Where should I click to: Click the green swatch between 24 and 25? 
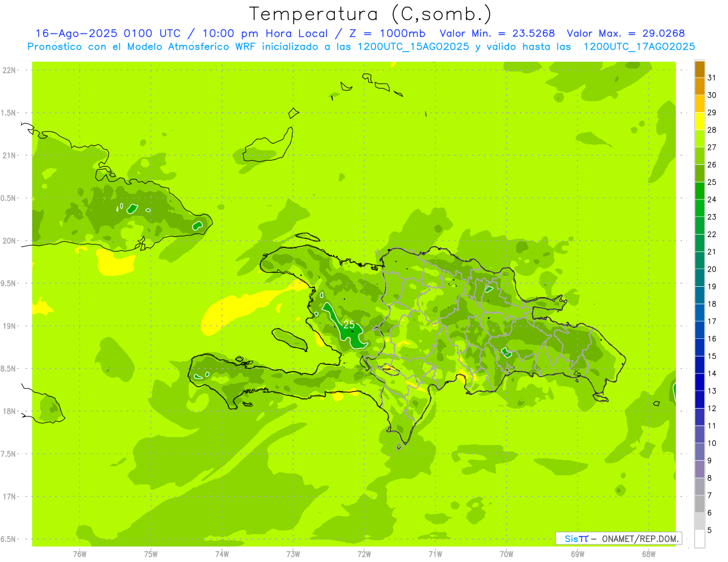699,191
